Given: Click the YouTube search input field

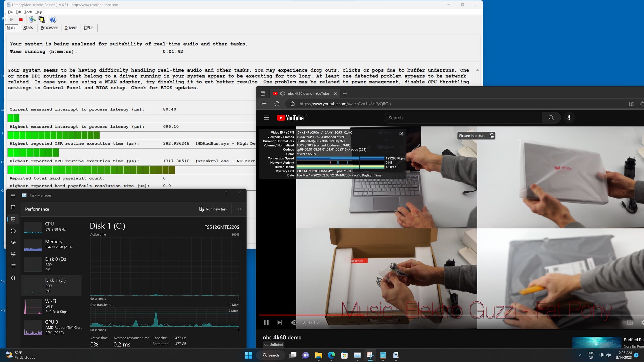Looking at the screenshot, I should coord(463,118).
